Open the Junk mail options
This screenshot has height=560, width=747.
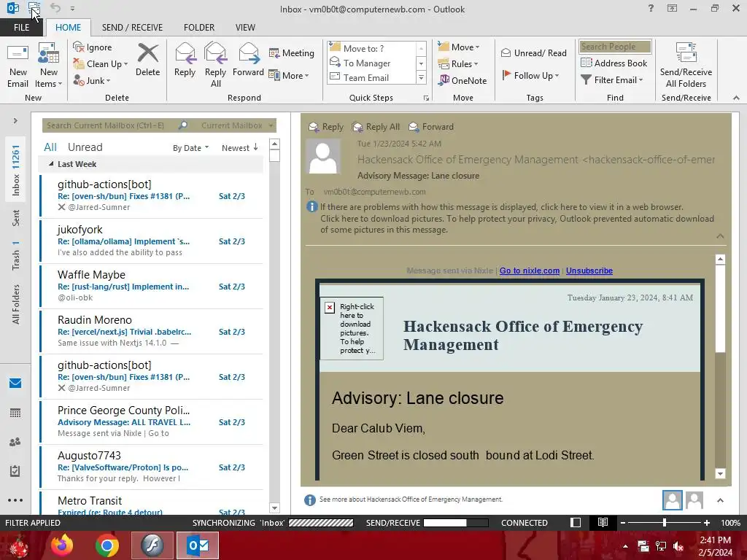[x=92, y=80]
